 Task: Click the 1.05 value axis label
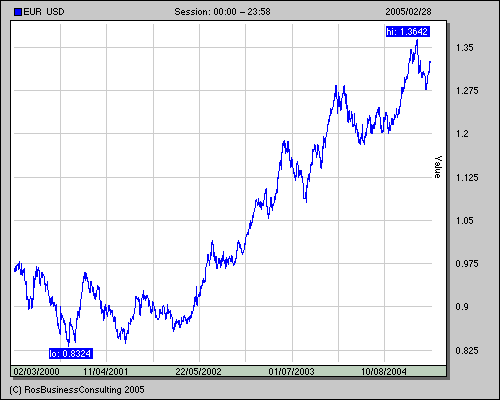464,221
